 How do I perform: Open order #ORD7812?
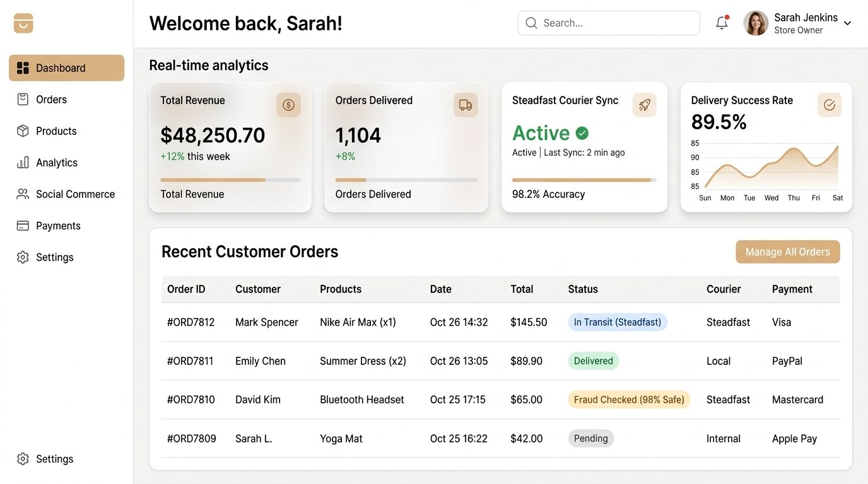tap(191, 322)
